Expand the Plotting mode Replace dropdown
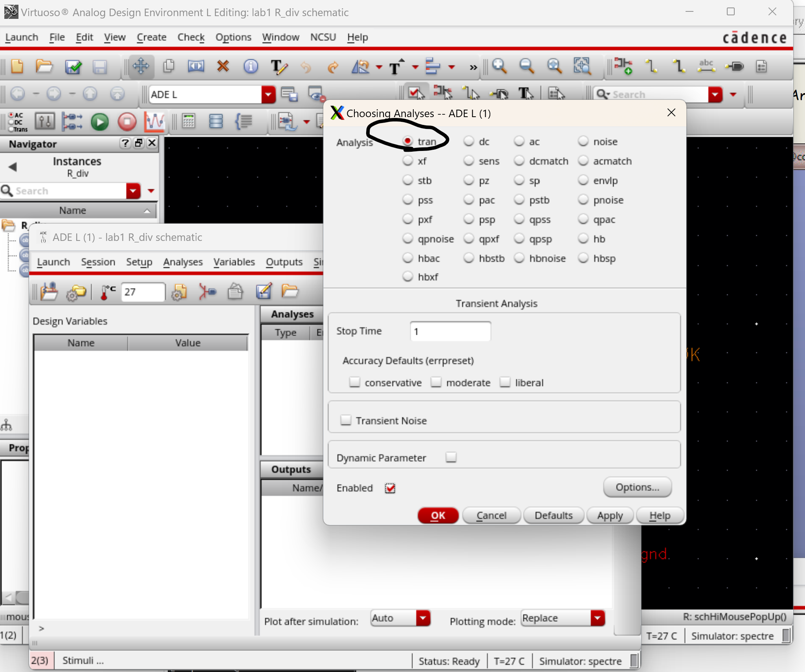This screenshot has width=805, height=672. [597, 618]
